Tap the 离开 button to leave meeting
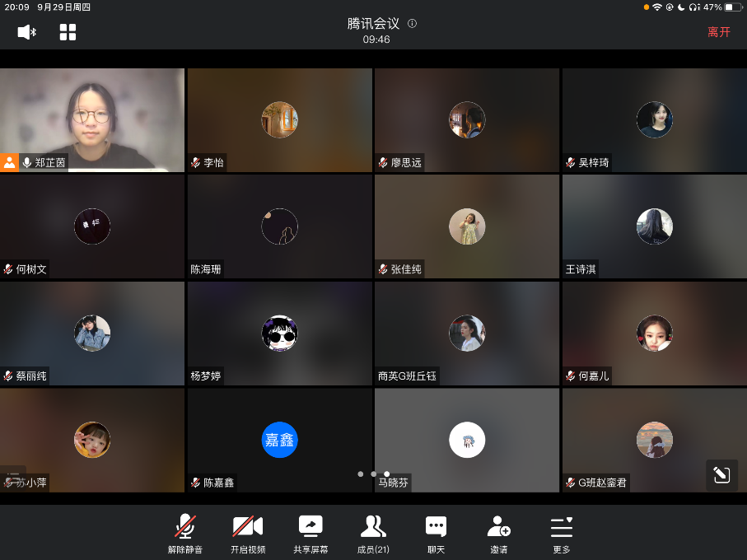Image resolution: width=747 pixels, height=560 pixels. pyautogui.click(x=718, y=32)
